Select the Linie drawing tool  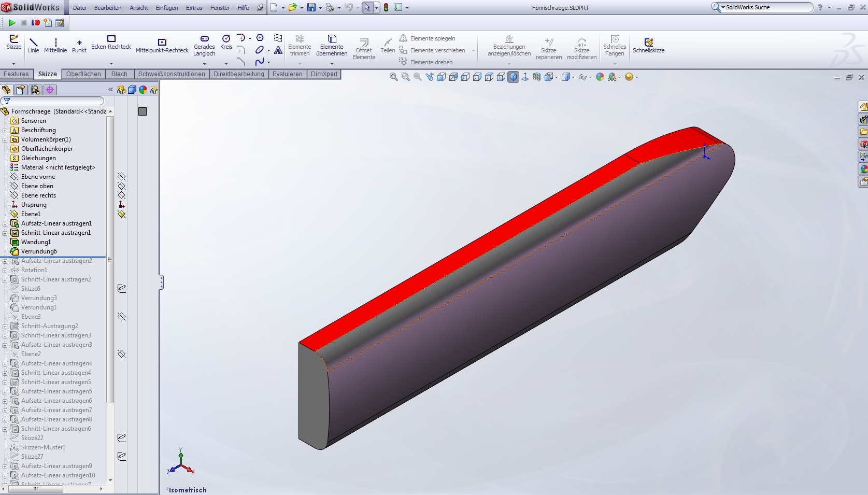point(33,46)
